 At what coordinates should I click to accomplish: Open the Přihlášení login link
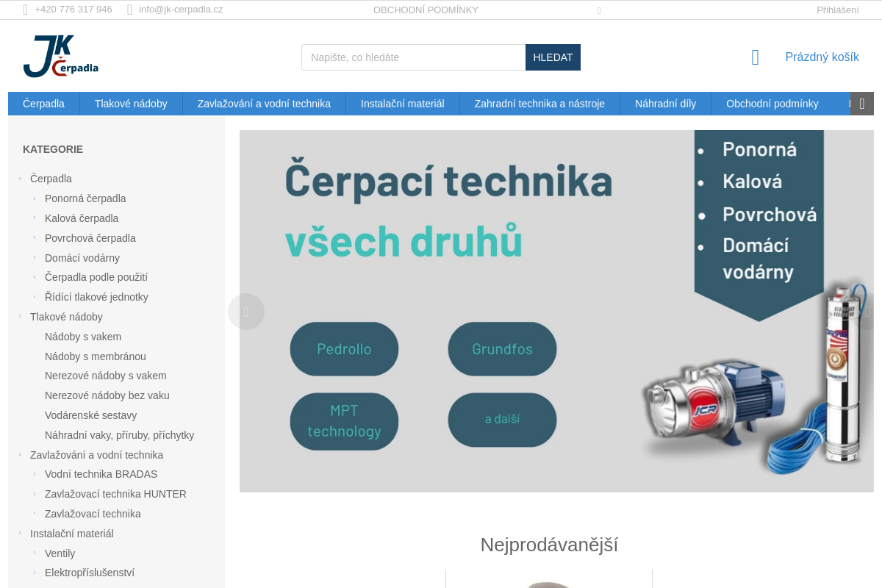837,10
